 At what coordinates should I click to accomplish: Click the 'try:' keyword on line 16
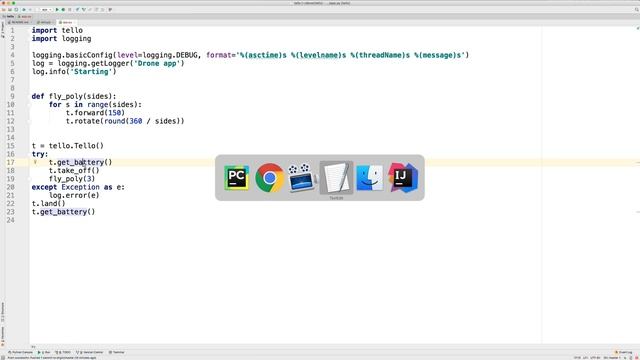[x=40, y=154]
